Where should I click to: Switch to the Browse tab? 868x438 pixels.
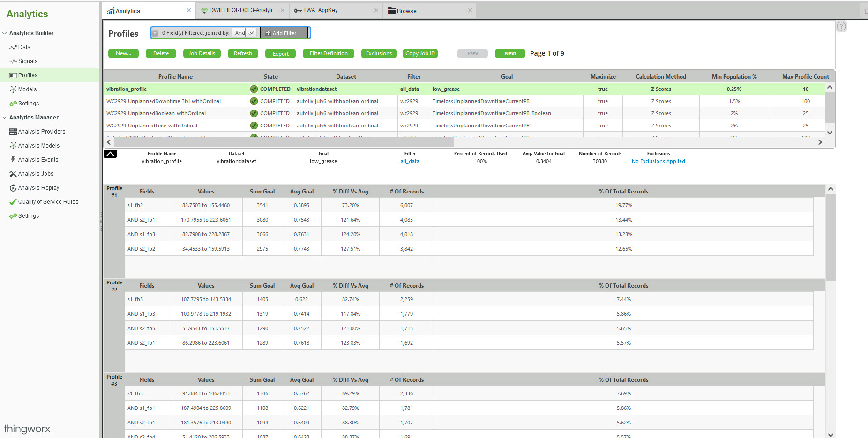[406, 11]
